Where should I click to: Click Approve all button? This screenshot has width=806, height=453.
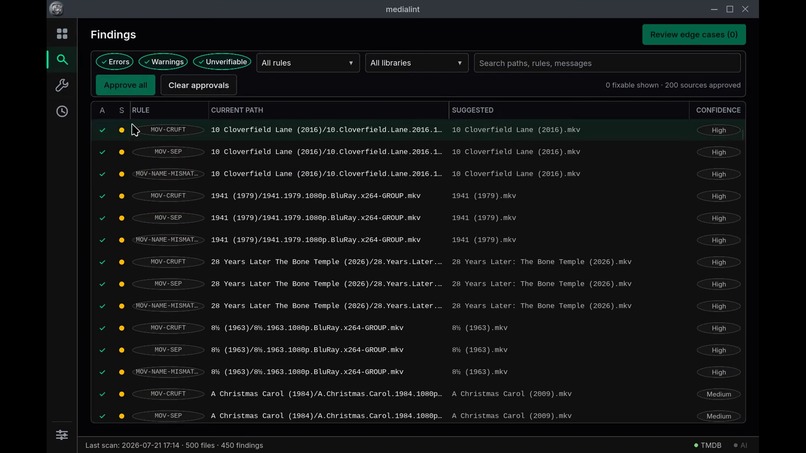pyautogui.click(x=125, y=85)
